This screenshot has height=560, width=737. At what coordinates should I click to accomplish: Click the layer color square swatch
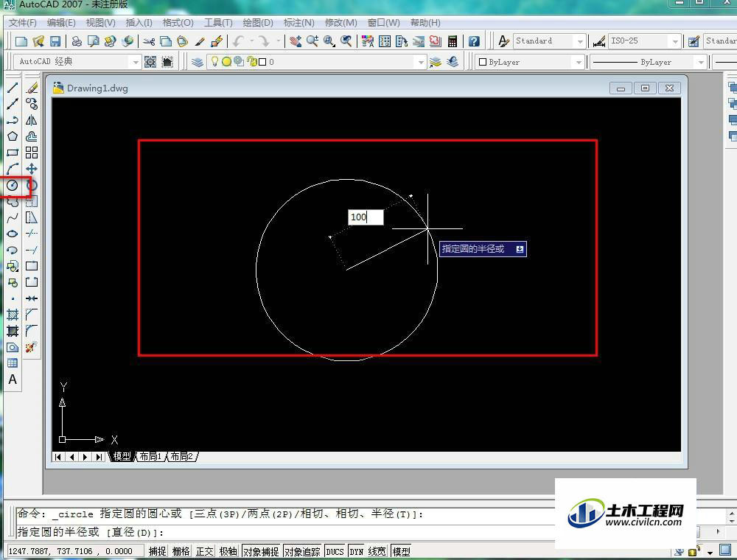[263, 62]
